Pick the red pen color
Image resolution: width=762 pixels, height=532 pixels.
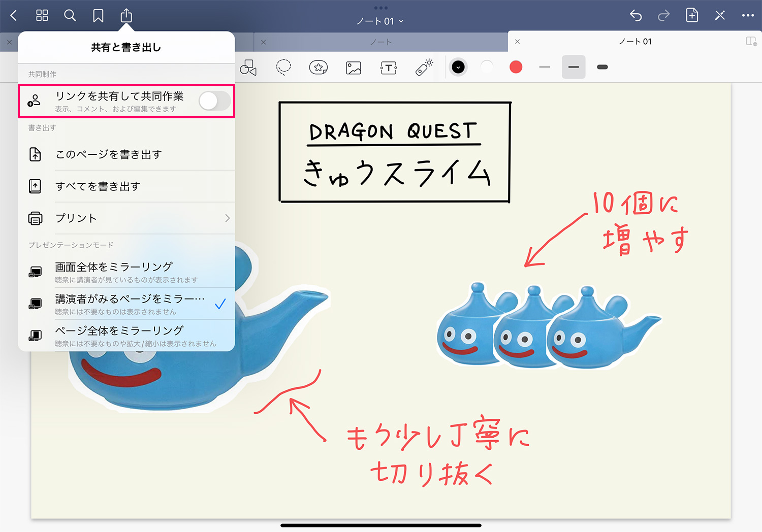point(516,67)
